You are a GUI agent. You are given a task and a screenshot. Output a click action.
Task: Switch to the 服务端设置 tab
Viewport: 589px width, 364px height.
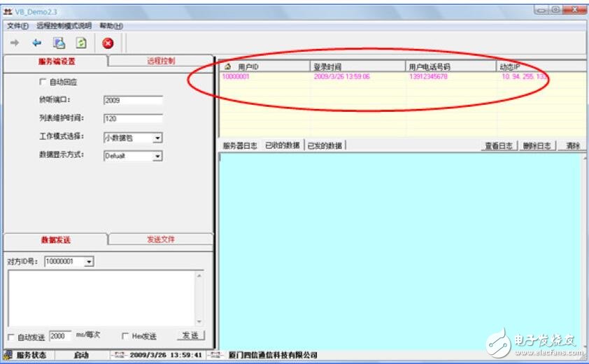click(x=56, y=61)
